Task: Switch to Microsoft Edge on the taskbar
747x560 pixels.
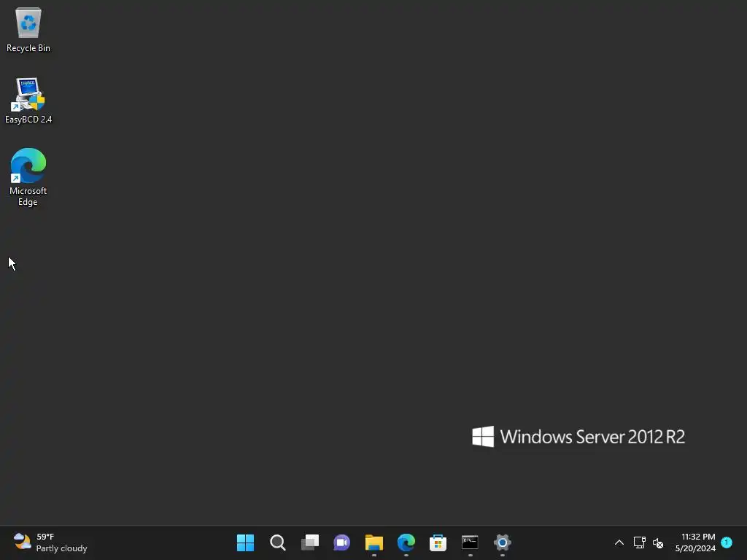Action: 406,542
